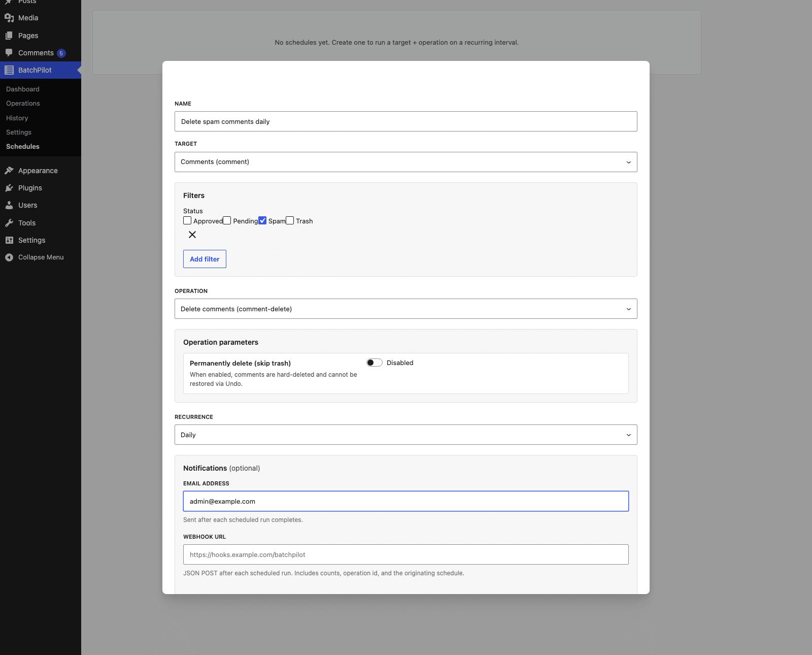Click the Settings sliders icon
Viewport: 812px width, 655px height.
click(9, 240)
